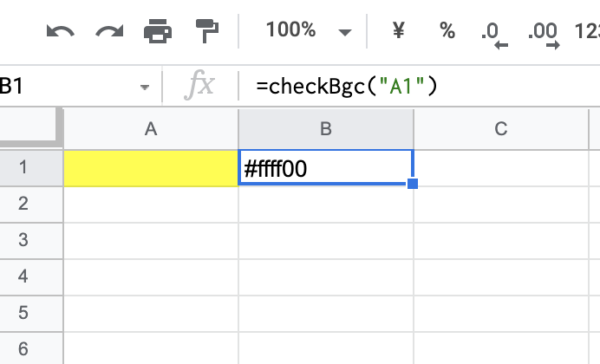Open the 123 more formats menu
Viewport: 600px width, 364px height.
pyautogui.click(x=587, y=31)
